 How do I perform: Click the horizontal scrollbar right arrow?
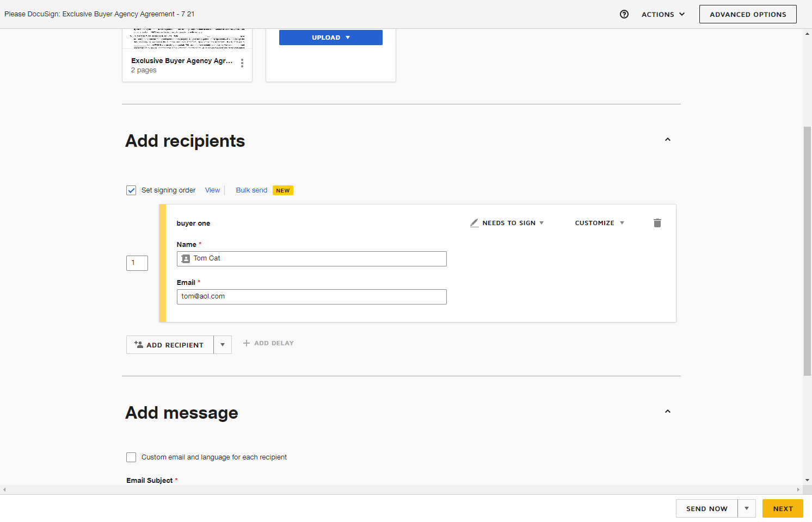[x=798, y=489]
